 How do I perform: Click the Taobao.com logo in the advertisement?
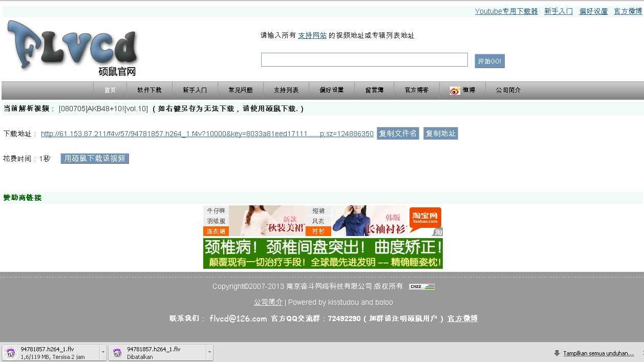pos(424,217)
